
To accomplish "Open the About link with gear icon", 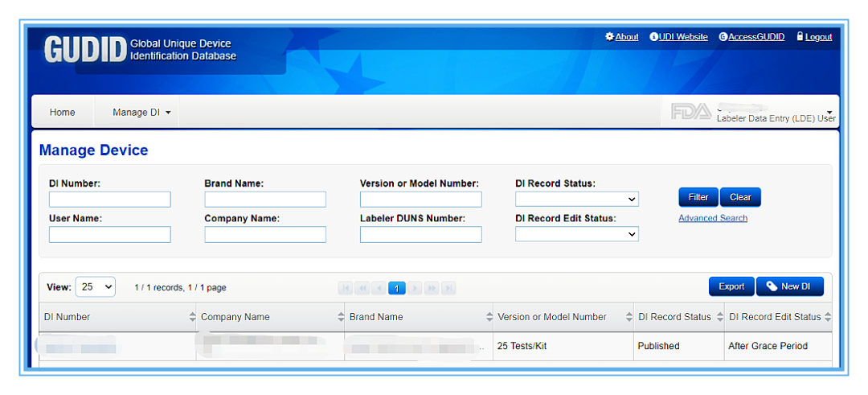I will pos(621,36).
